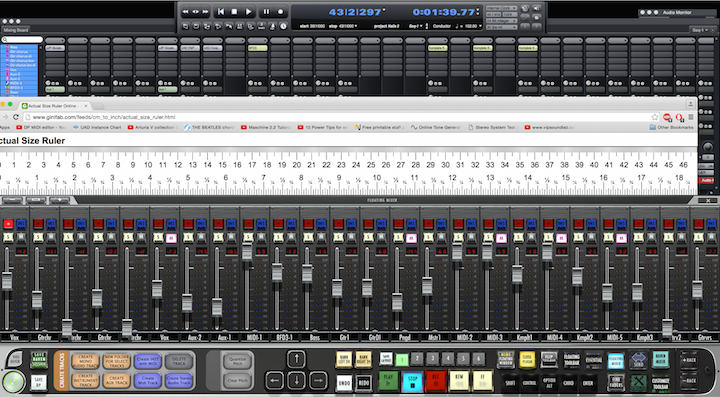
Task: Click the Bass channel volume fader handle
Action: tap(307, 274)
